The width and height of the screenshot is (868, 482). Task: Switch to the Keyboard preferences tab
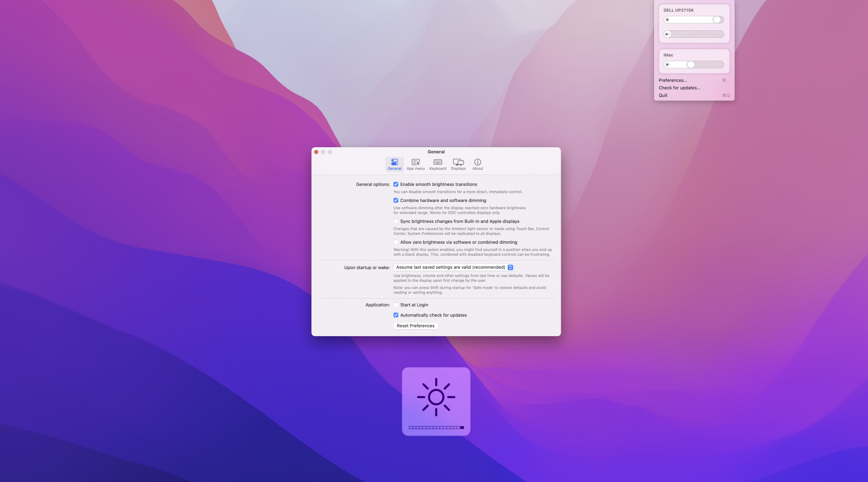click(x=437, y=164)
